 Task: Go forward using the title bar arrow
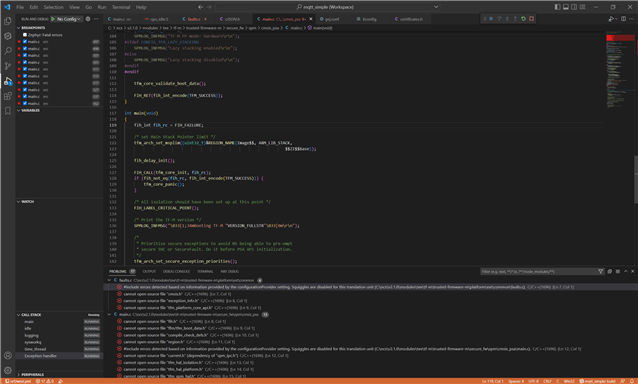pos(209,7)
